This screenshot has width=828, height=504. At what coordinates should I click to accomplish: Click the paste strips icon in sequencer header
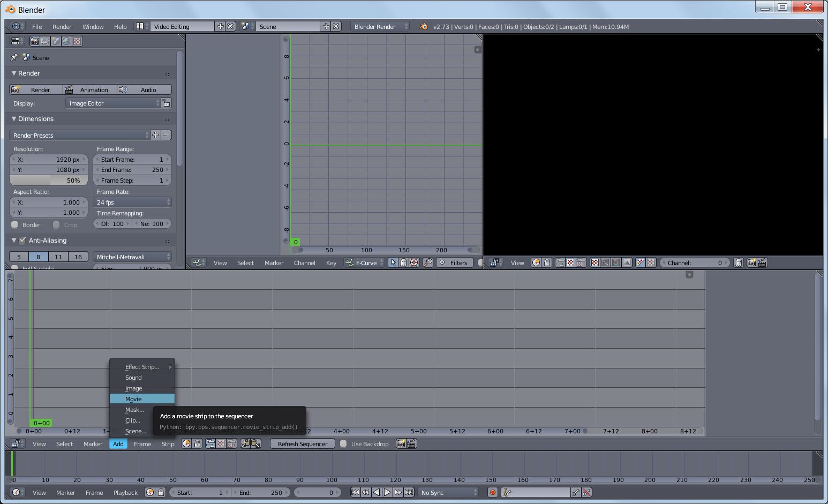(x=255, y=443)
